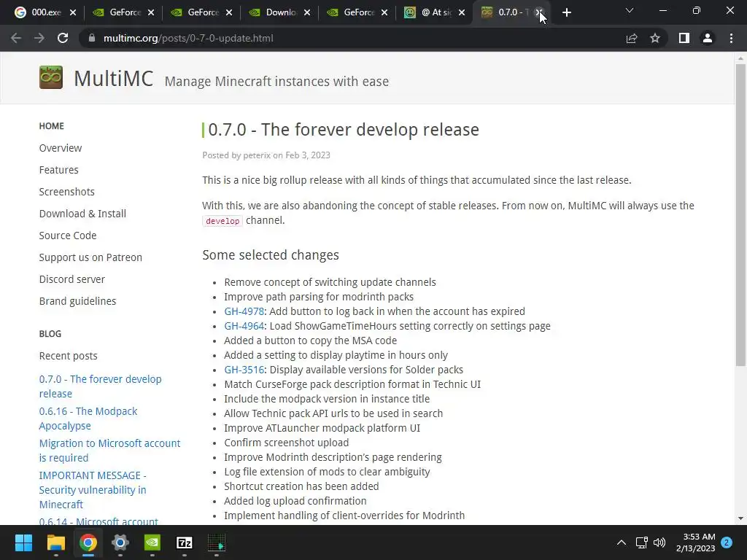Close the 000.exe tab

click(x=73, y=12)
